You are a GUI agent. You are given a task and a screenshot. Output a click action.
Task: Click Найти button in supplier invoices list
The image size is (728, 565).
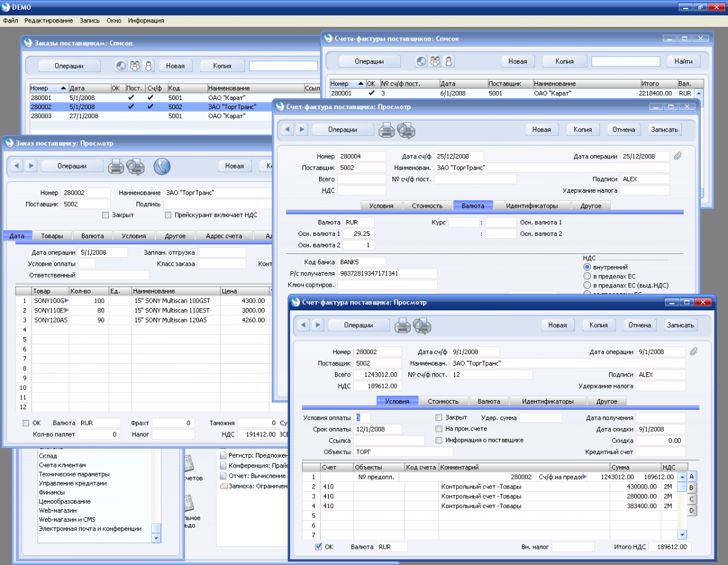pyautogui.click(x=683, y=61)
